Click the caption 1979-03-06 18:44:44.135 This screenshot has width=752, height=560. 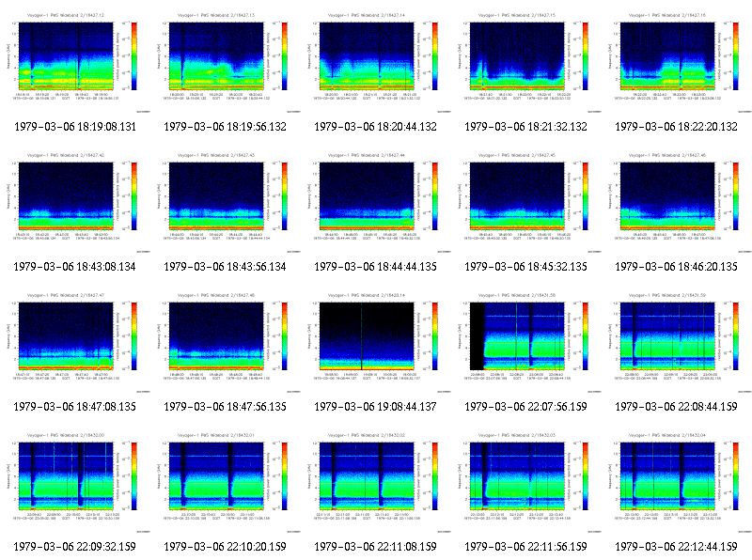click(375, 267)
